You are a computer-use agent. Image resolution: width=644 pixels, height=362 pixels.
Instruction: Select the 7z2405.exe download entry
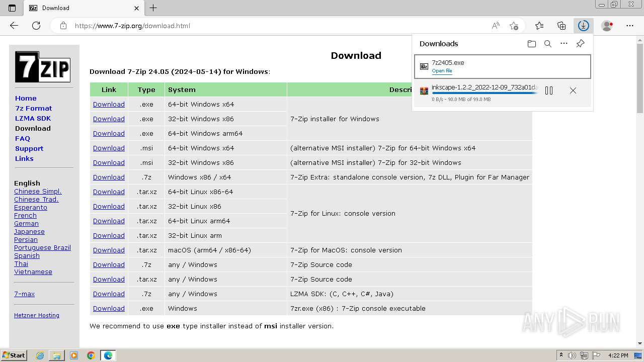502,66
